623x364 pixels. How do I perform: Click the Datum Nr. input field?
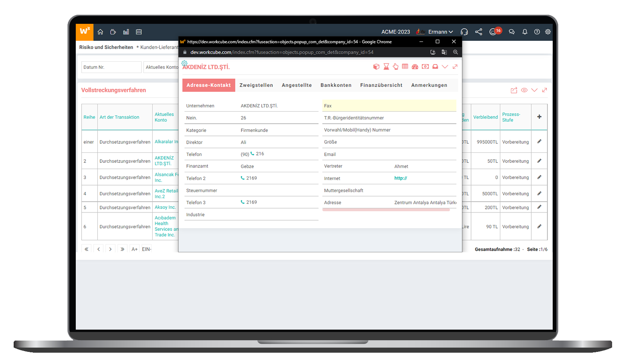(111, 67)
